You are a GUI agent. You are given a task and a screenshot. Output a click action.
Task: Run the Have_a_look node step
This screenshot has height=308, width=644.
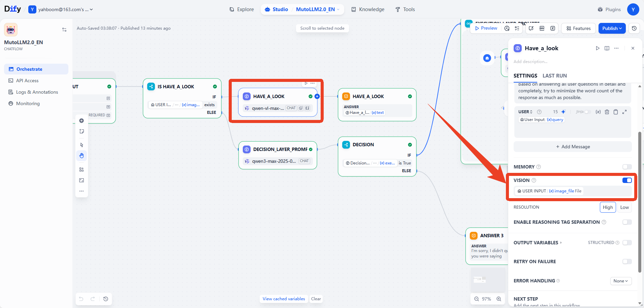tap(598, 48)
